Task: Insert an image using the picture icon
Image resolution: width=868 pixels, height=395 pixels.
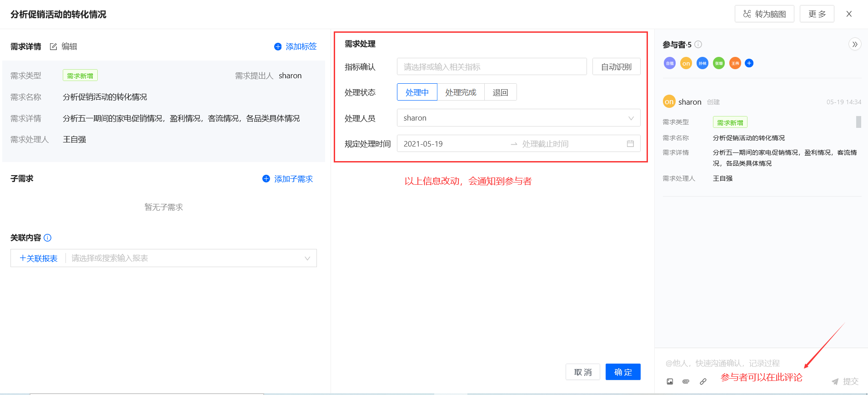Action: [x=670, y=381]
